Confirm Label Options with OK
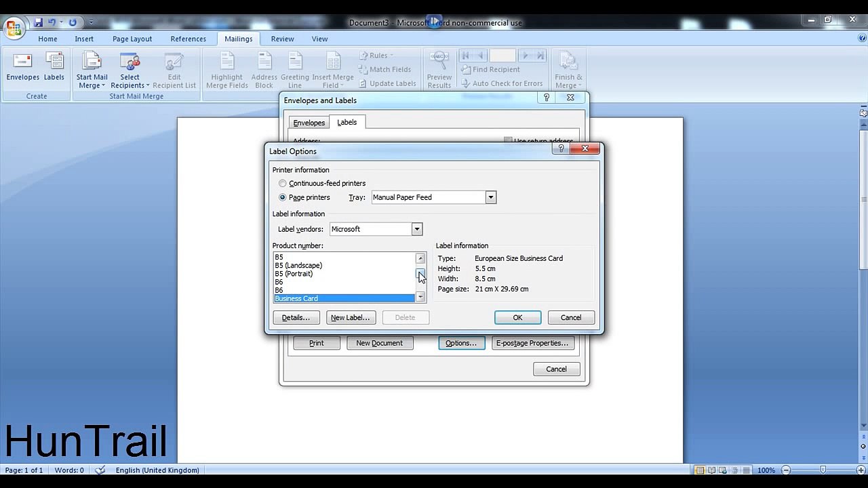This screenshot has width=868, height=488. (x=517, y=317)
